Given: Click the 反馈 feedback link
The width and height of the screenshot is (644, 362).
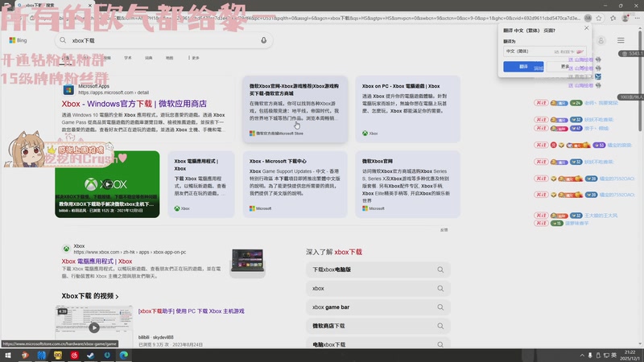Looking at the screenshot, I should [444, 230].
